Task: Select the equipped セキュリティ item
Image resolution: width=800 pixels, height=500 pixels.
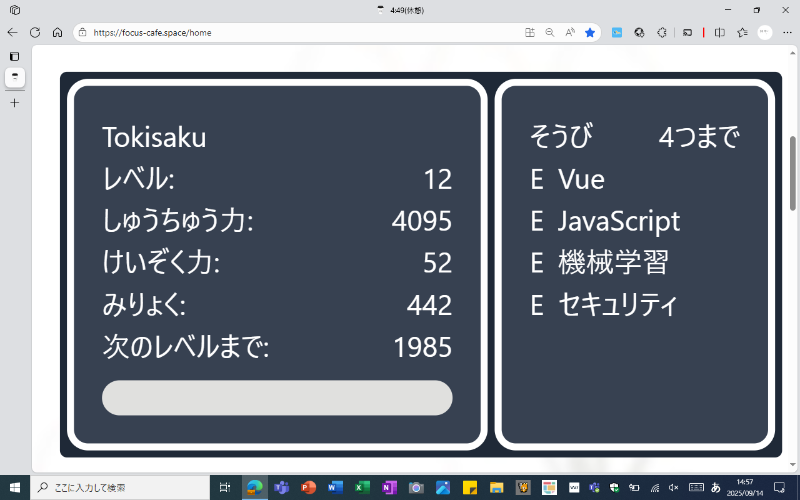Action: point(604,305)
